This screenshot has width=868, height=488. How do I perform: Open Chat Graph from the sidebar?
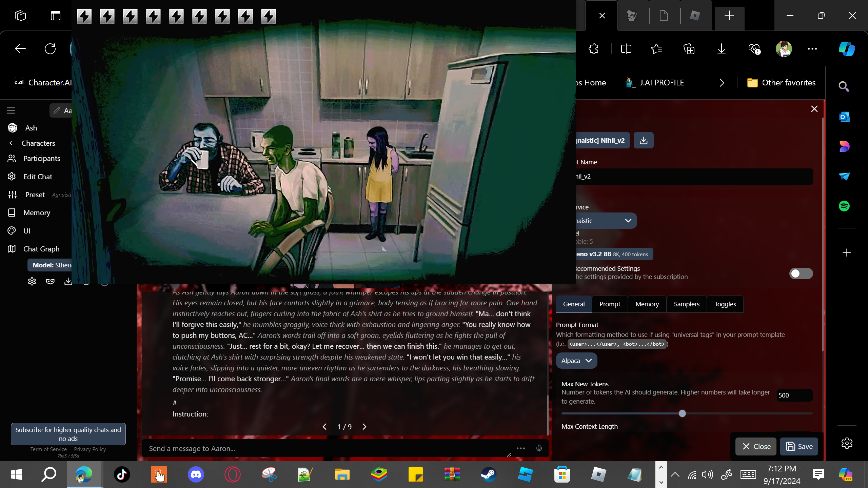41,249
